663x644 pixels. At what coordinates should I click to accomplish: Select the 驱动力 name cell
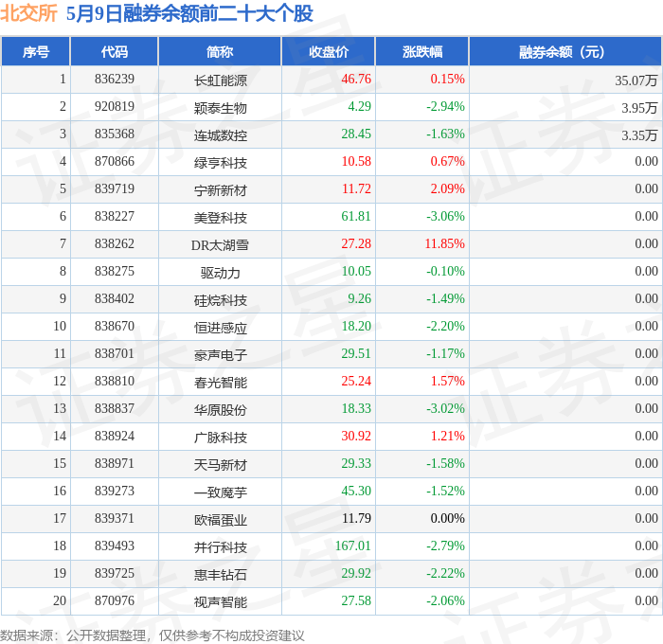[221, 273]
